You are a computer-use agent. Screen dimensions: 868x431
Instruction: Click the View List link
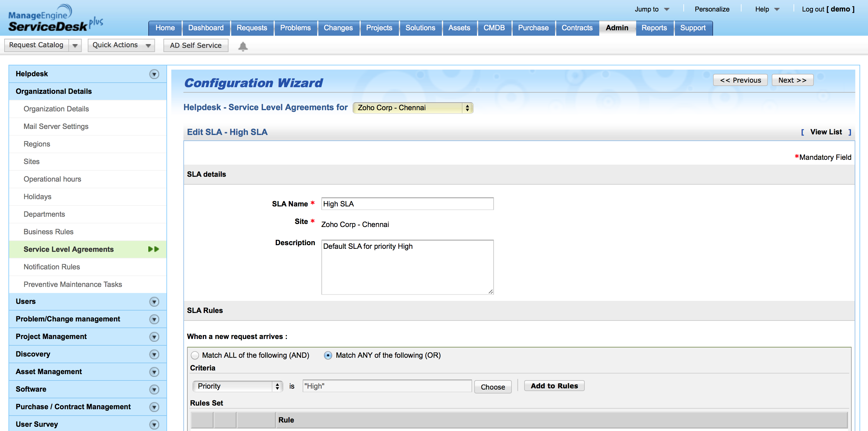826,132
